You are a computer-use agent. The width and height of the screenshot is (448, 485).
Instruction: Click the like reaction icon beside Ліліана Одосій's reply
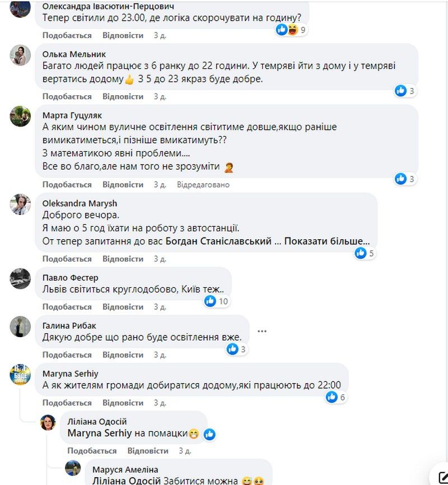coord(210,433)
